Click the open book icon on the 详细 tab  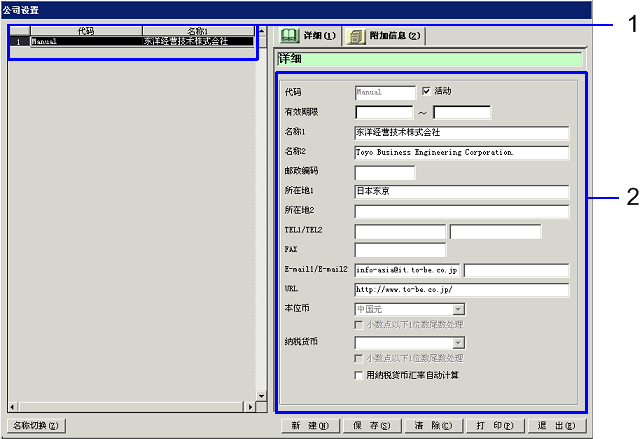289,35
